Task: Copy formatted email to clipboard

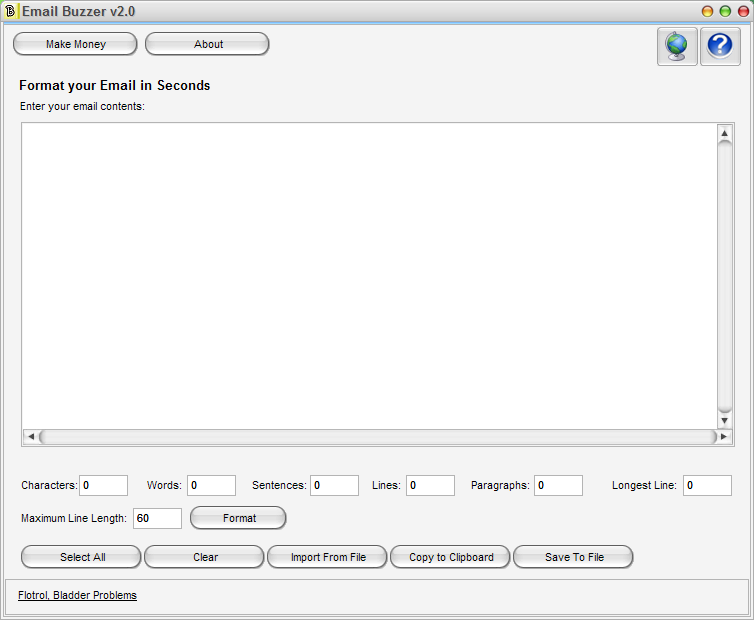Action: [x=450, y=557]
